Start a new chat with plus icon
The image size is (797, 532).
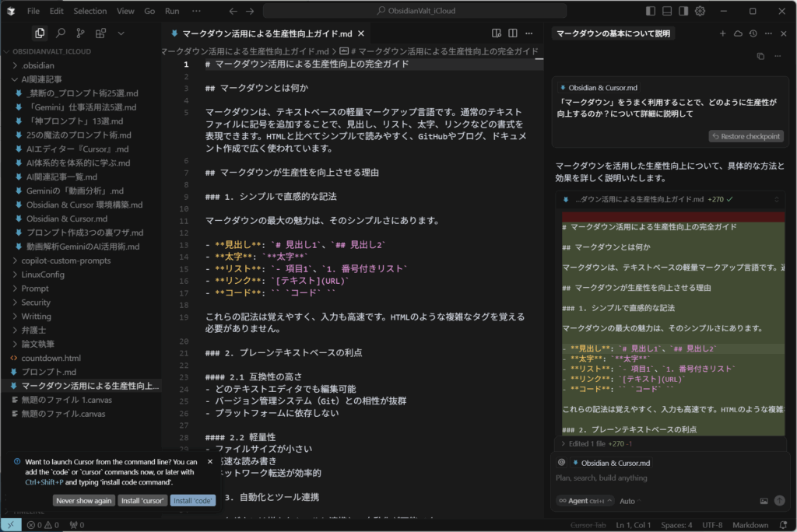[x=722, y=33]
